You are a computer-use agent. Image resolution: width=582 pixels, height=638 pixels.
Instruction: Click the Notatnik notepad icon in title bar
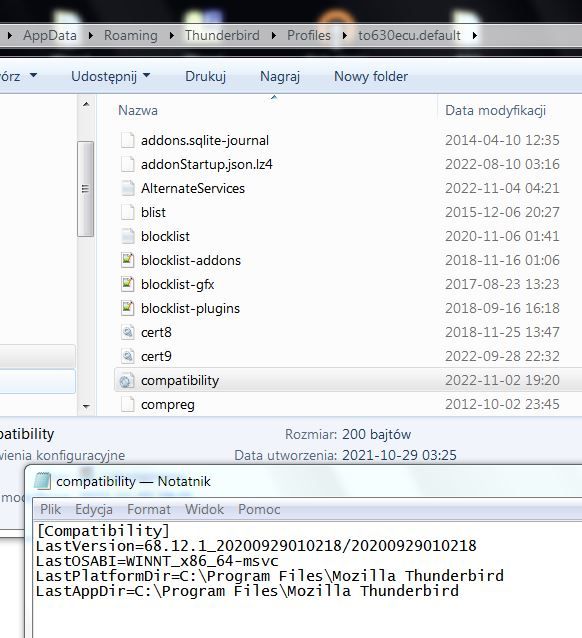tap(43, 481)
